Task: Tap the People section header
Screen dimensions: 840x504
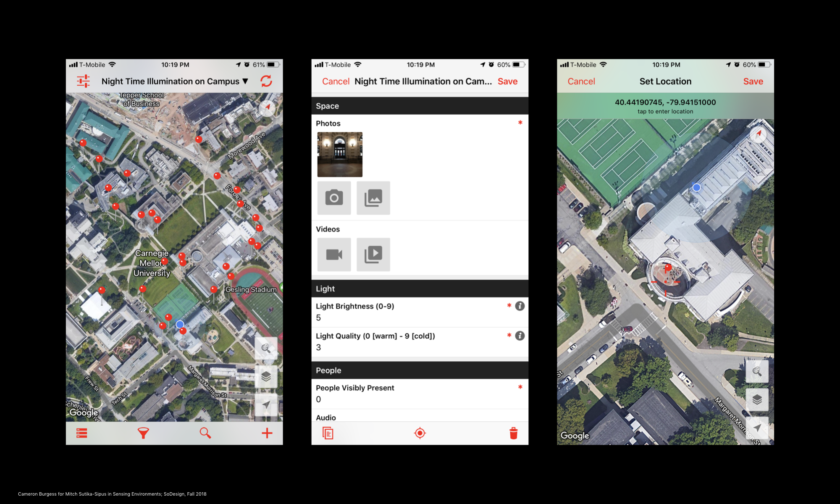Action: click(x=420, y=370)
